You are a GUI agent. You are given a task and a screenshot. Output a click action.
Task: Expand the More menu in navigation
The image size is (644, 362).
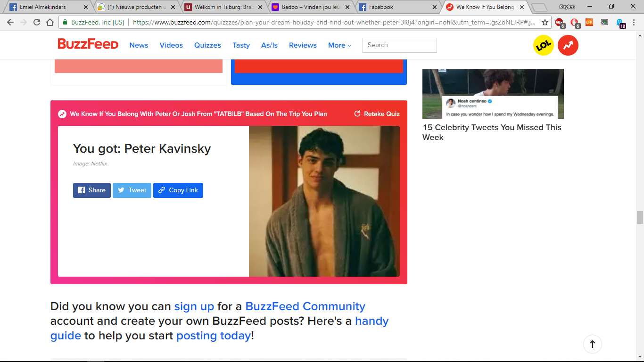(x=339, y=45)
